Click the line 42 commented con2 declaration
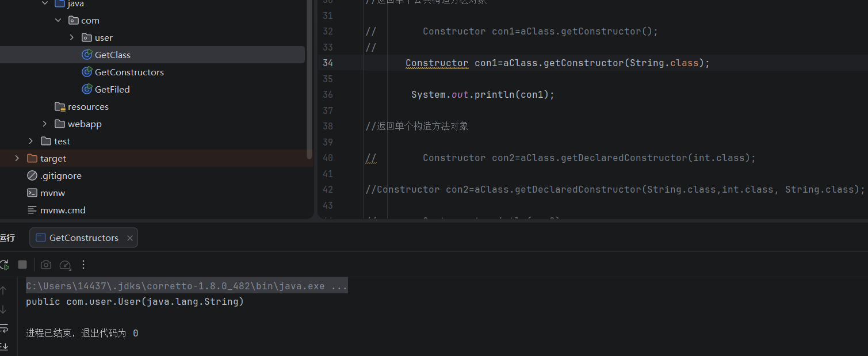The height and width of the screenshot is (356, 868). pos(615,189)
